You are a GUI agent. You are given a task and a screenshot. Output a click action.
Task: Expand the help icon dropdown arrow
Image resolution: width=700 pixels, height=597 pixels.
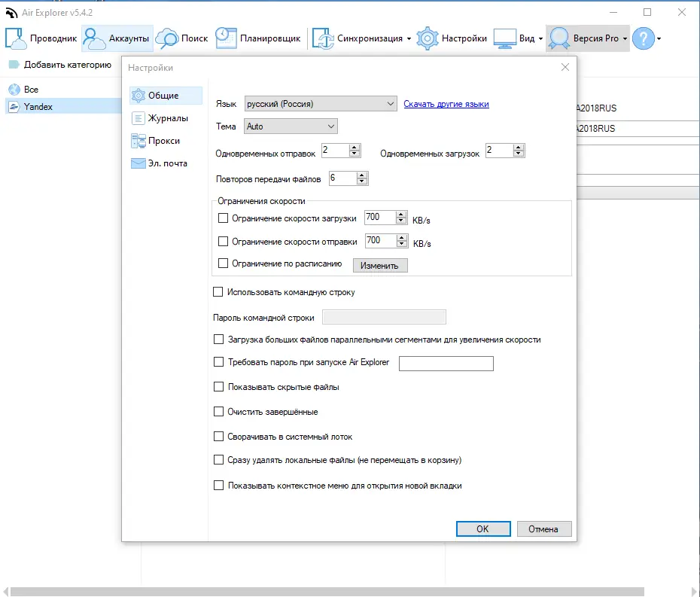click(x=659, y=39)
